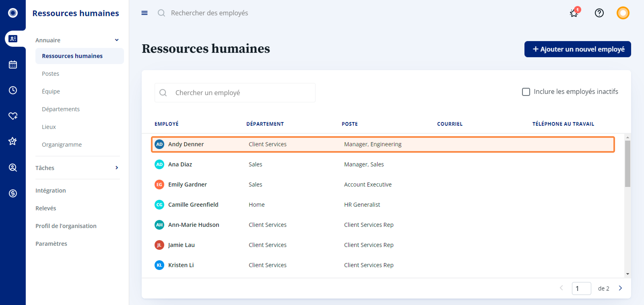This screenshot has width=644, height=305.
Task: Open Ann-Marie Hudson employee name
Action: [193, 225]
